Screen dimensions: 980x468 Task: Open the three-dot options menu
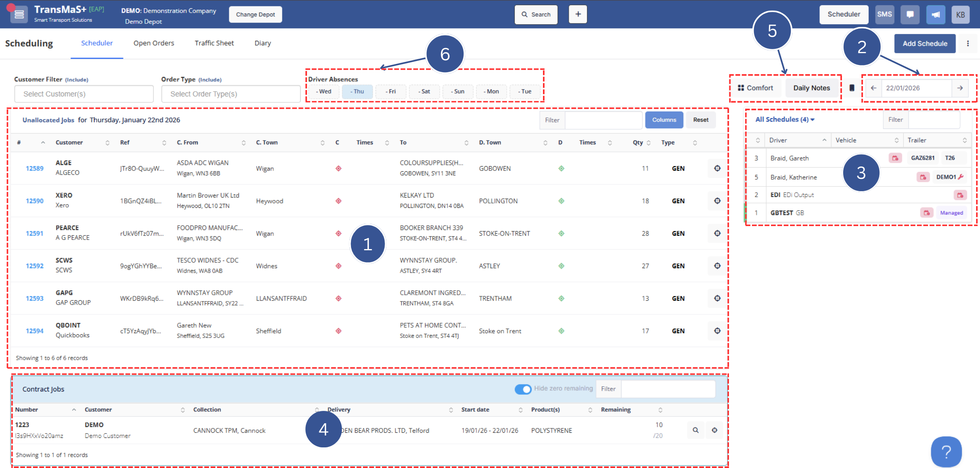pyautogui.click(x=968, y=44)
